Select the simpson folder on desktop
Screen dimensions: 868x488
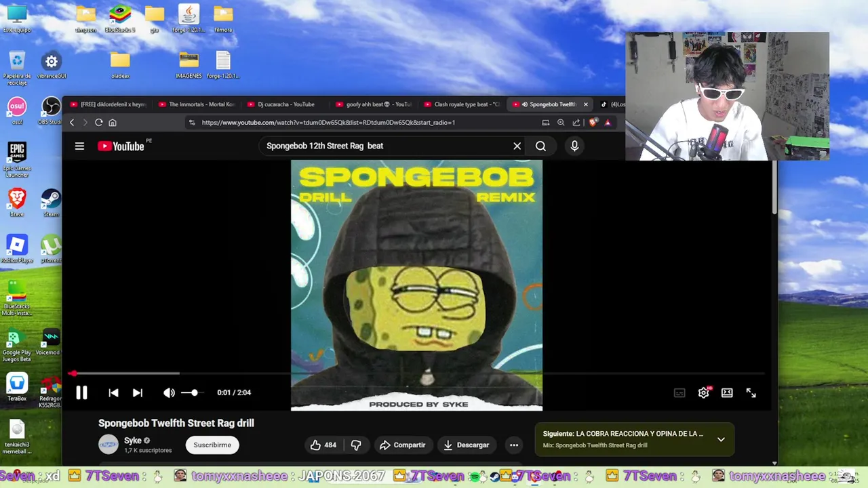(x=86, y=19)
